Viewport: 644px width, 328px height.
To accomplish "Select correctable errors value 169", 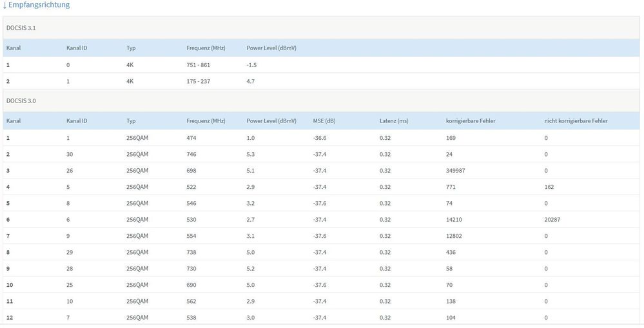I will [451, 138].
